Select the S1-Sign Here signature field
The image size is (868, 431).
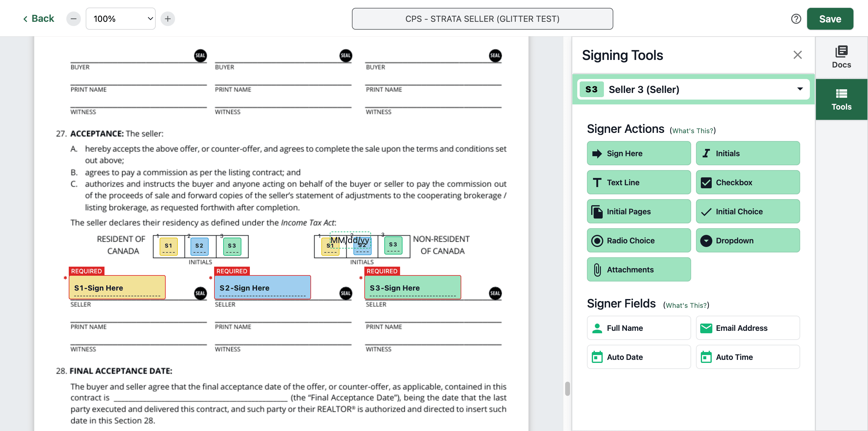[x=117, y=288]
